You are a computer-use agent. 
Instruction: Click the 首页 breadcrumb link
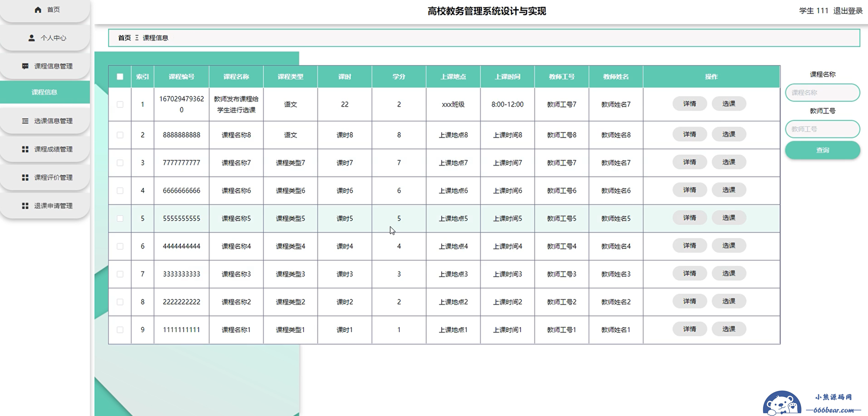[x=124, y=38]
